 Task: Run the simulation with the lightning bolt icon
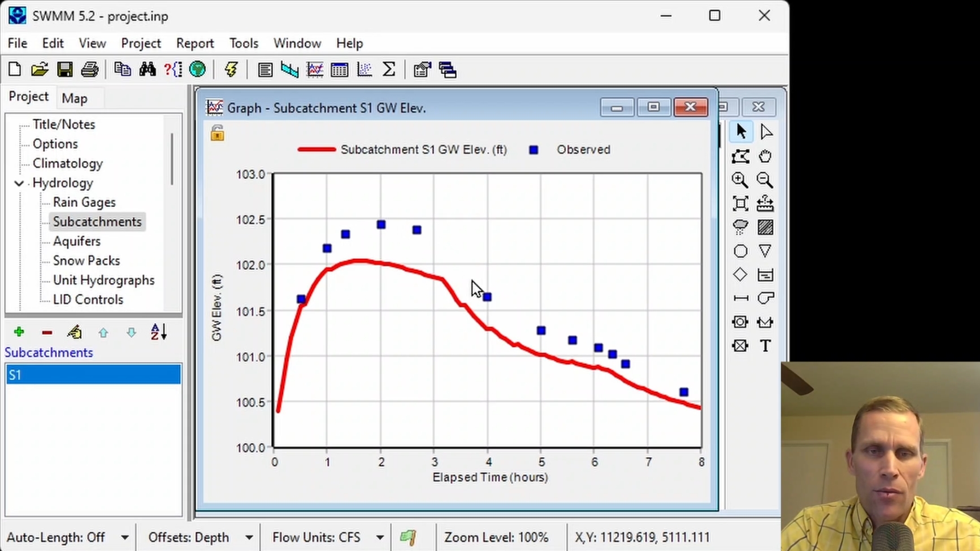click(x=231, y=70)
